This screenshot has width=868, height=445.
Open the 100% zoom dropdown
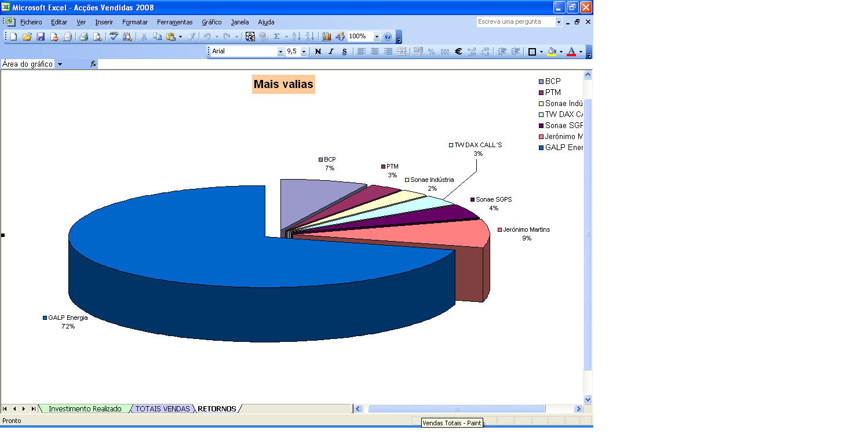(x=377, y=37)
